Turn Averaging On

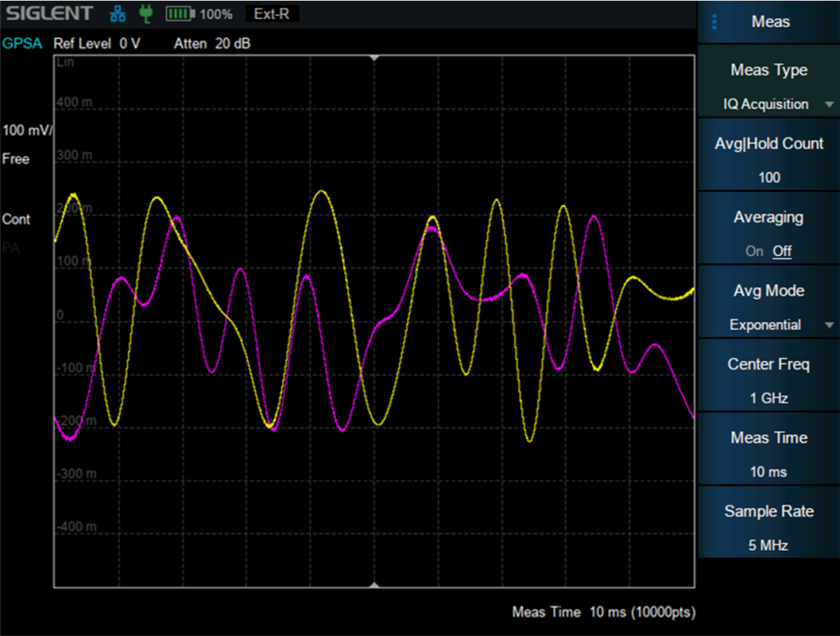[x=754, y=251]
